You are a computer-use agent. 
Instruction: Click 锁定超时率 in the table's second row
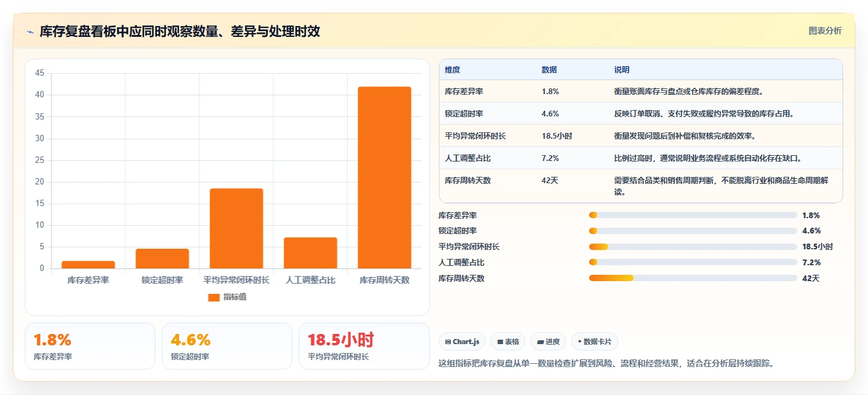point(464,113)
